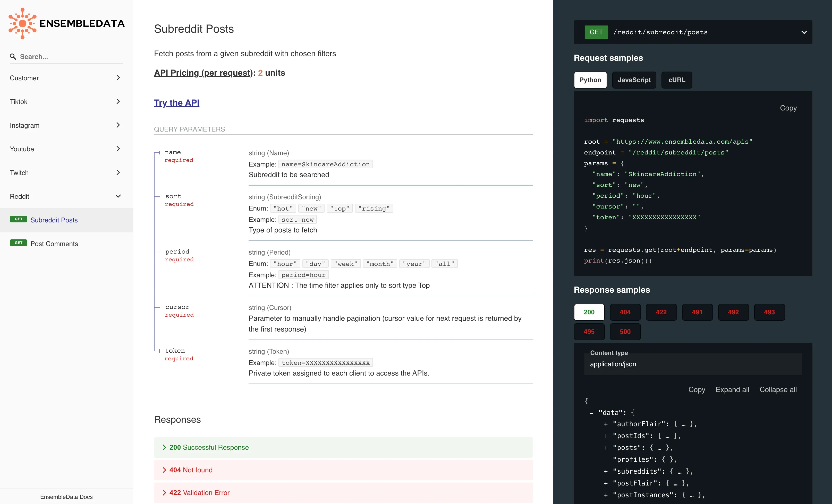
Task: Click the "week" period enum value
Action: pyautogui.click(x=345, y=264)
